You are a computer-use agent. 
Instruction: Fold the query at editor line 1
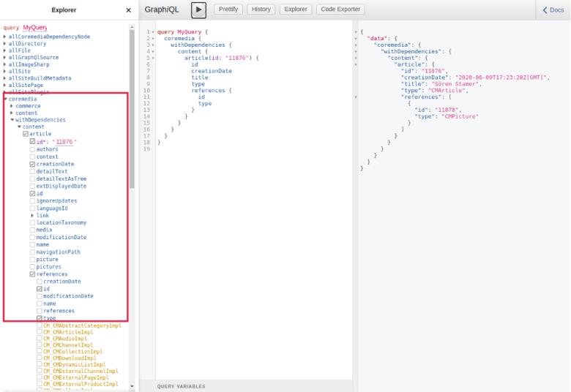click(153, 32)
